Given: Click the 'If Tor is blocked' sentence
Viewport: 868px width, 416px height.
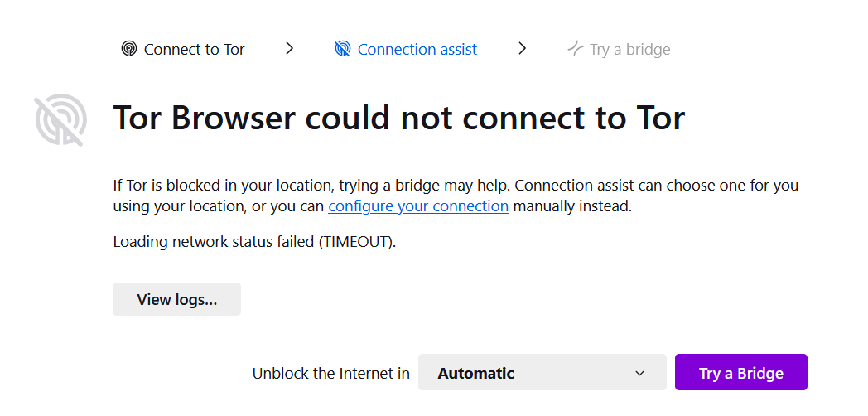Looking at the screenshot, I should point(290,186).
